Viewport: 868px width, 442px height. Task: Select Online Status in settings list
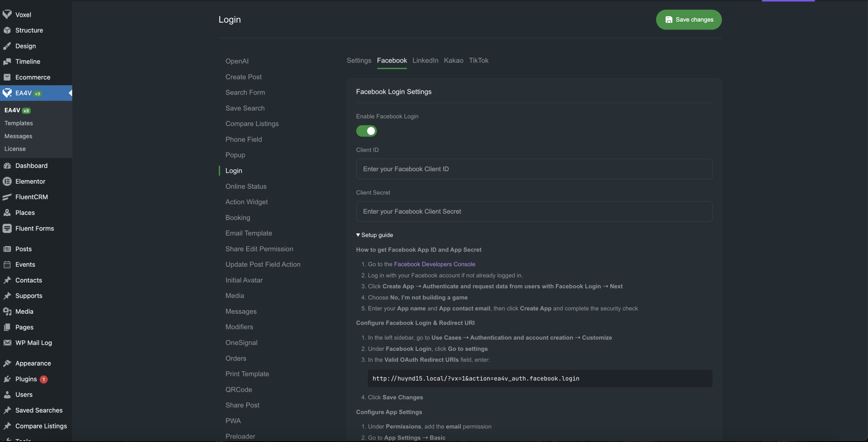tap(246, 186)
